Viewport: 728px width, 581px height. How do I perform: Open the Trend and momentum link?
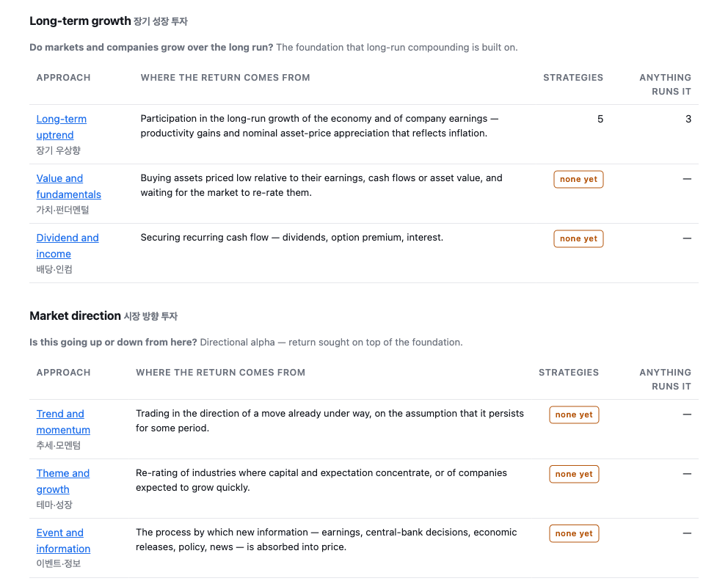click(x=63, y=422)
